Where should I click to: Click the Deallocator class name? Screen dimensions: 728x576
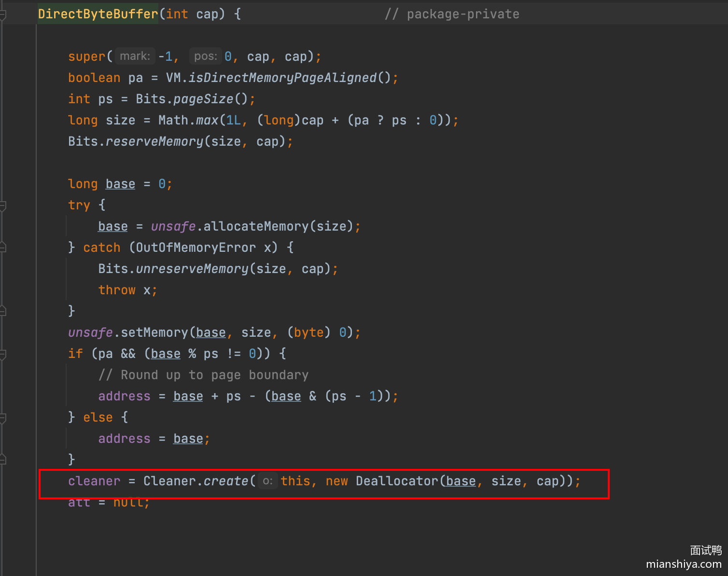[x=396, y=481]
